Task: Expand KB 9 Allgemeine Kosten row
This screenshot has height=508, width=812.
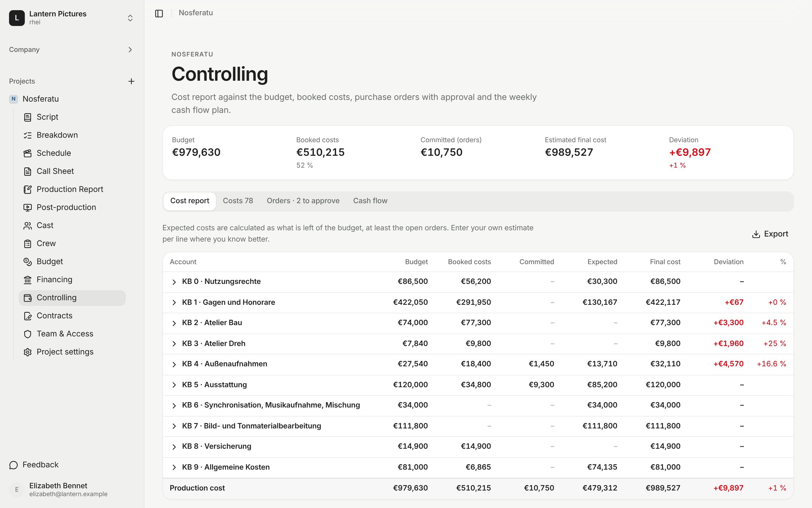Action: (x=174, y=467)
